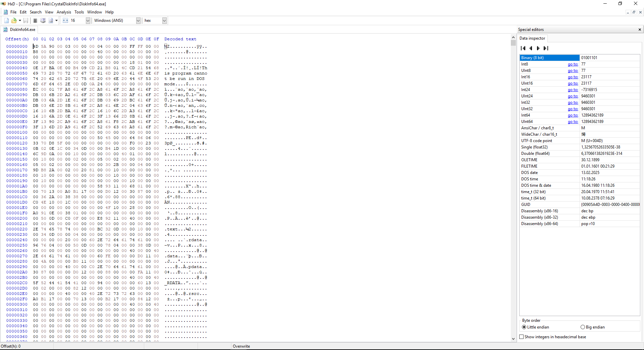644x350 pixels.
Task: Minimize the inner document window
Action: click(x=628, y=12)
